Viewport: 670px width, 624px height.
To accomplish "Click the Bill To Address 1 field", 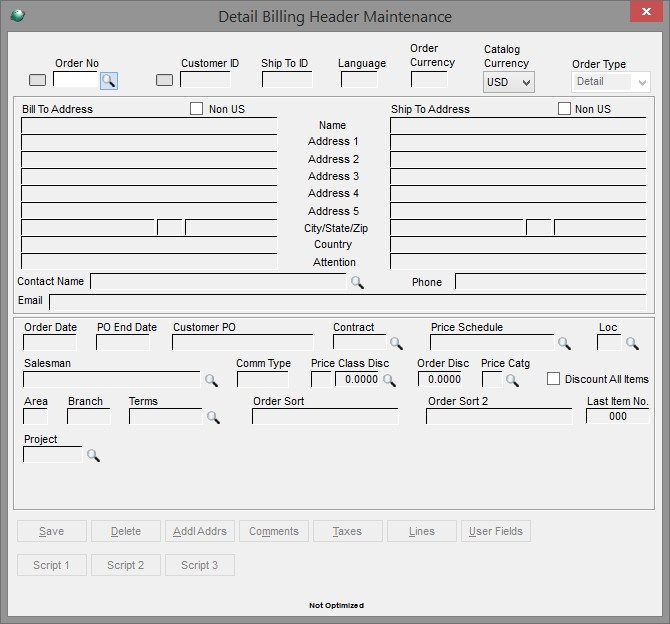I will point(149,142).
